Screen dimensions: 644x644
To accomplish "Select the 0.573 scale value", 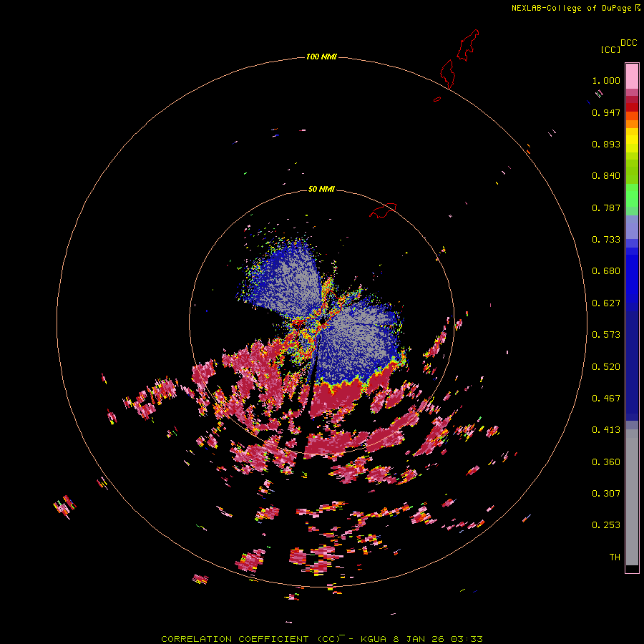I will point(606,335).
